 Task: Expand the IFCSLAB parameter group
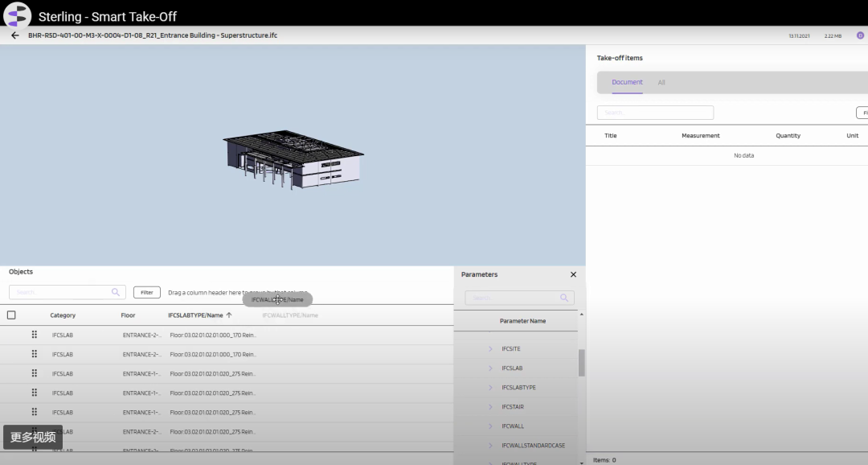[490, 368]
